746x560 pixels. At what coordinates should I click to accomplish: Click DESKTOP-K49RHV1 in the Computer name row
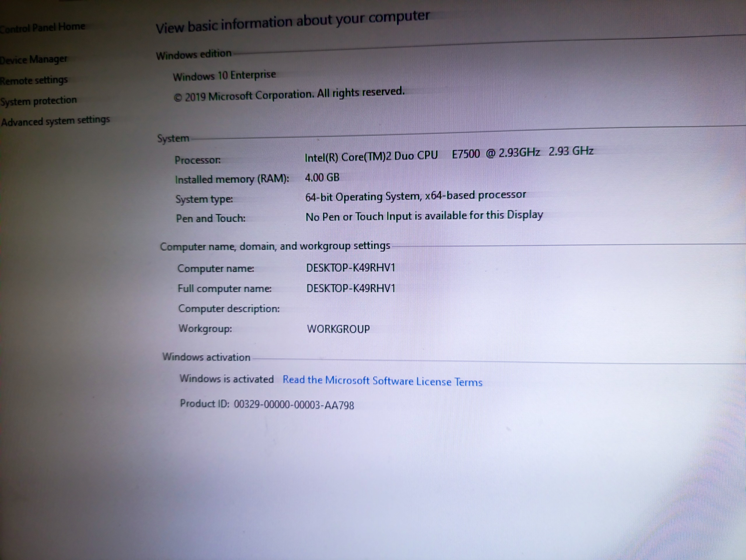[x=350, y=268]
